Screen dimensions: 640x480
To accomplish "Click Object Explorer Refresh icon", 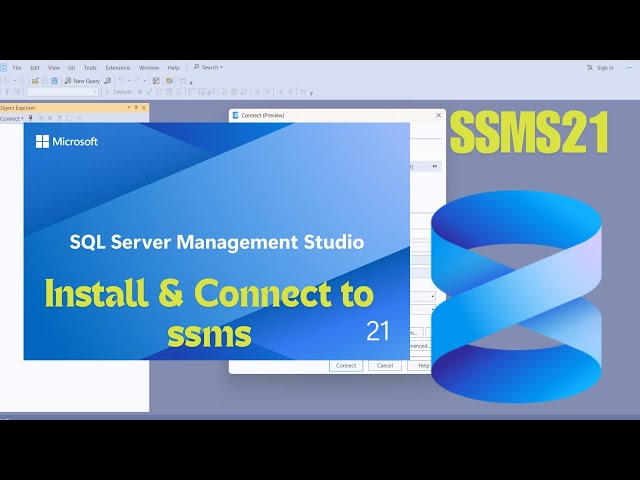I will 69,118.
